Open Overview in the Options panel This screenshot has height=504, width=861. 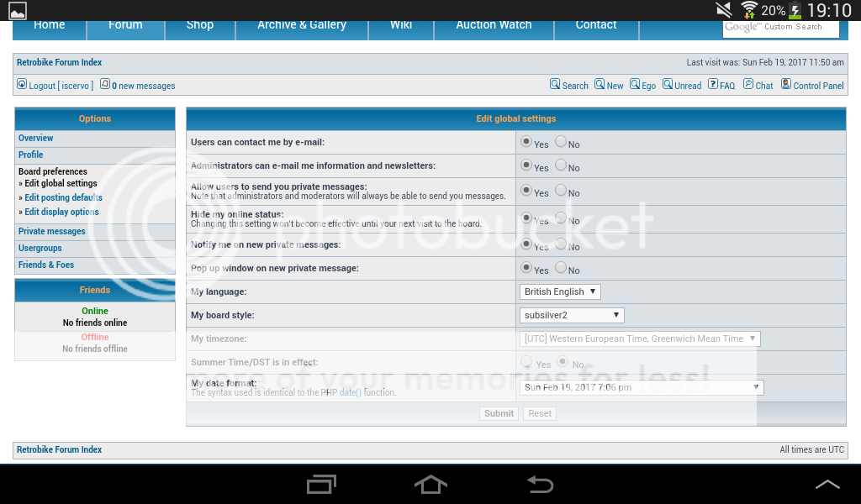(35, 139)
